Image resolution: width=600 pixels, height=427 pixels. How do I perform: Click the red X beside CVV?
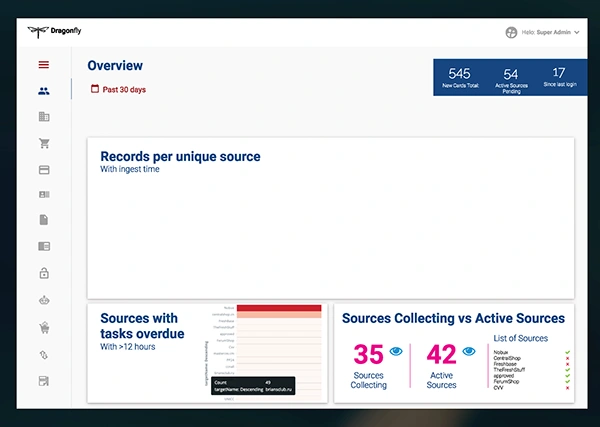point(567,388)
